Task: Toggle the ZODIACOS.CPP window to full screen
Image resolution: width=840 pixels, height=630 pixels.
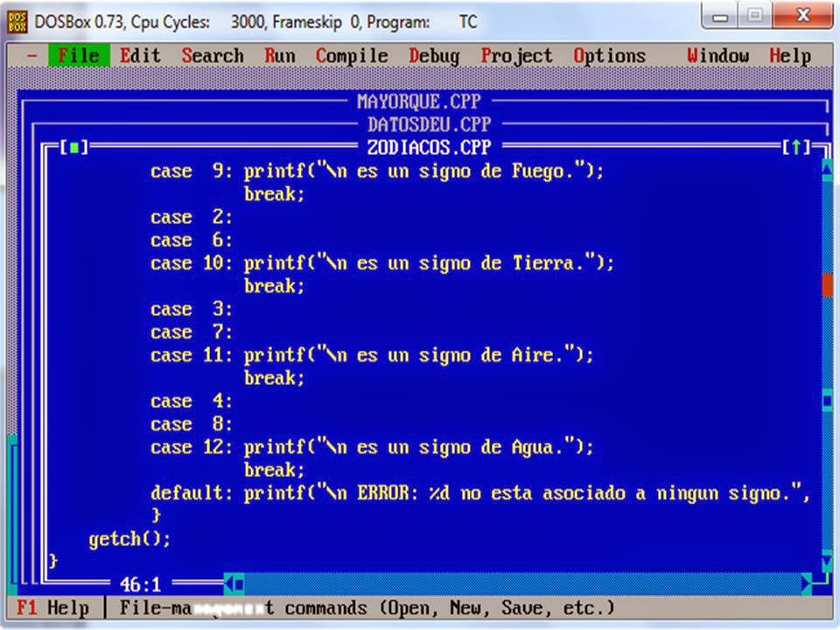Action: coord(796,147)
